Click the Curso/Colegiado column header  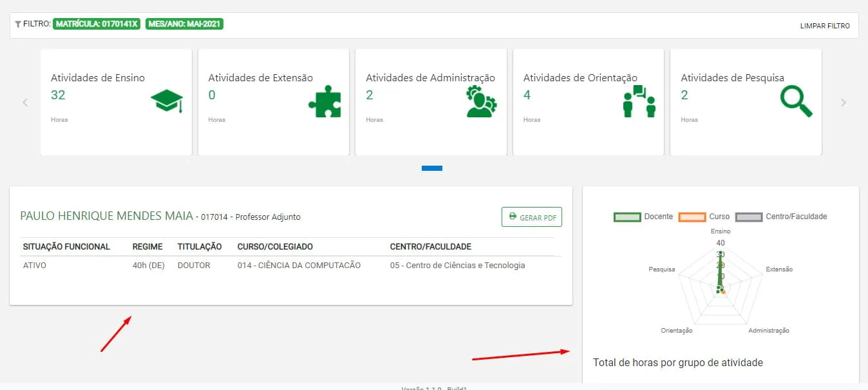[275, 247]
